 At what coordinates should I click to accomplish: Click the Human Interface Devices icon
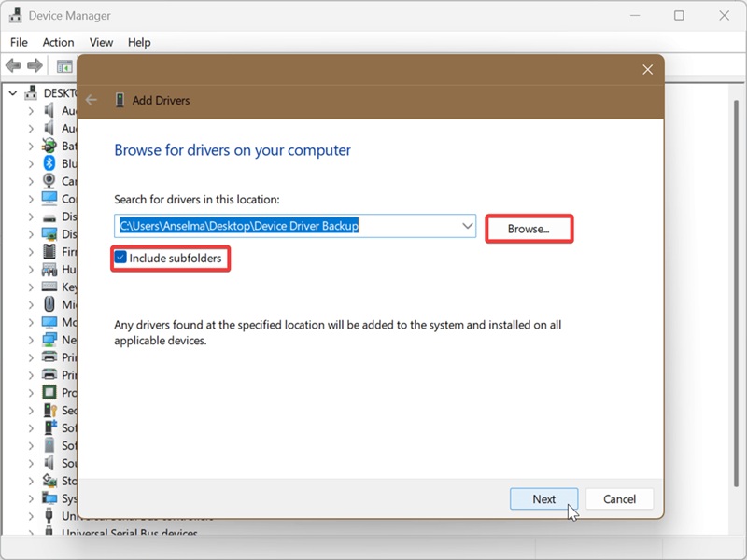(49, 270)
